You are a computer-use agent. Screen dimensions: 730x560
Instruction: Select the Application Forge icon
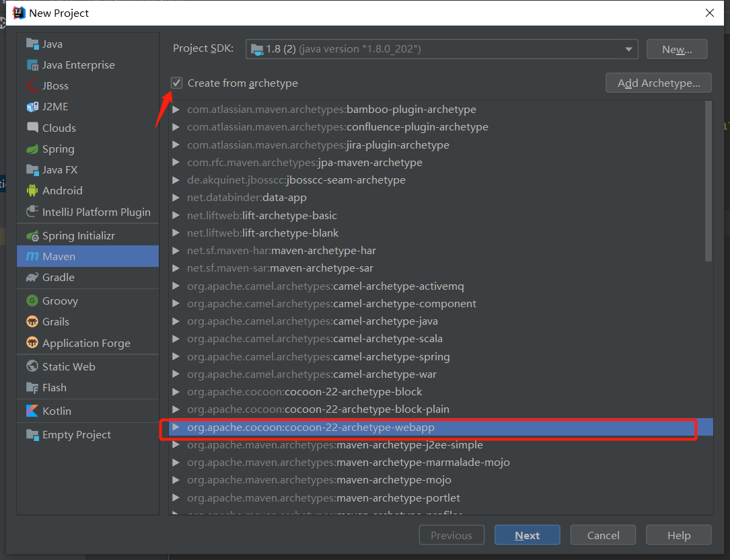(x=32, y=344)
